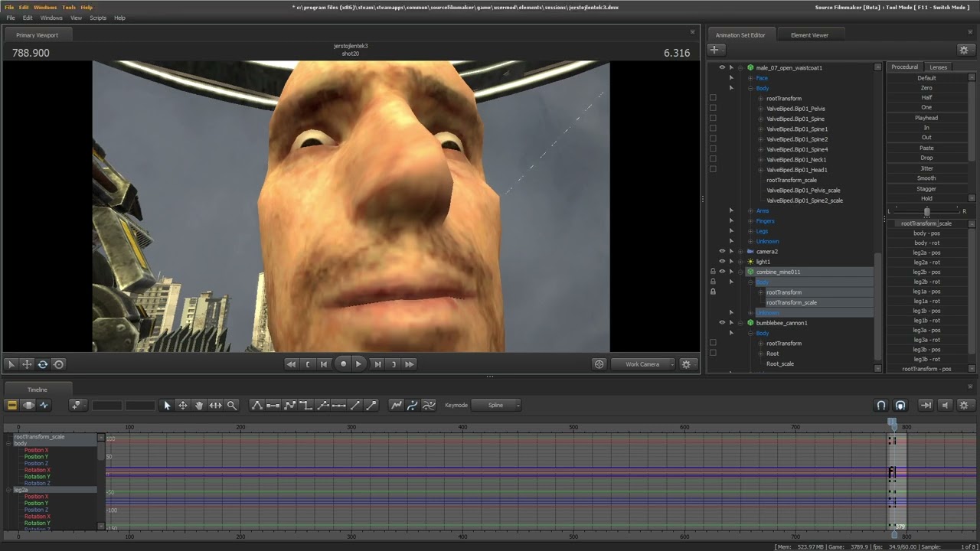Select viewport move manipulator tool
This screenshot has width=980, height=551.
[27, 364]
